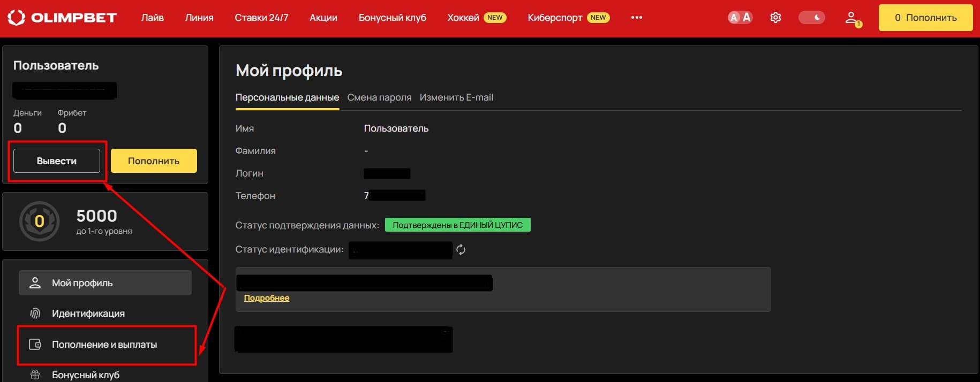Click the Мой профиль heading
Screen dimensions: 980x382
pyautogui.click(x=289, y=71)
